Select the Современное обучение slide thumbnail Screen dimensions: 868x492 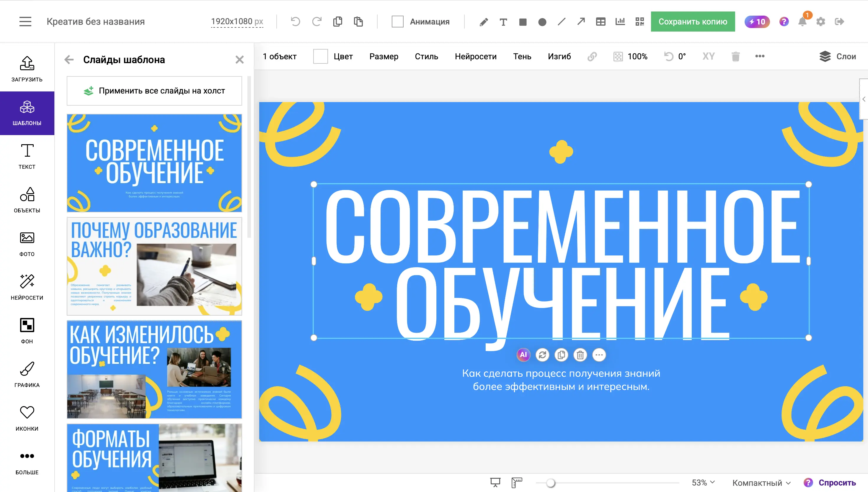154,163
